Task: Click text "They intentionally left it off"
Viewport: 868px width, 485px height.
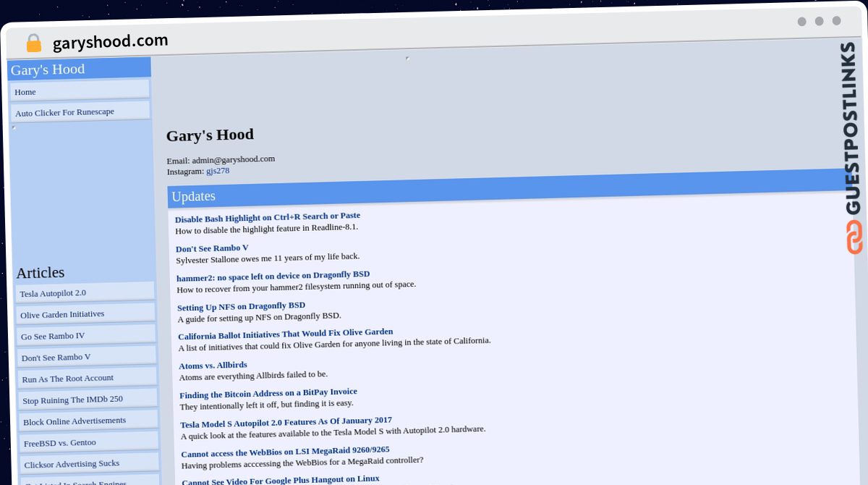Action: pos(267,405)
